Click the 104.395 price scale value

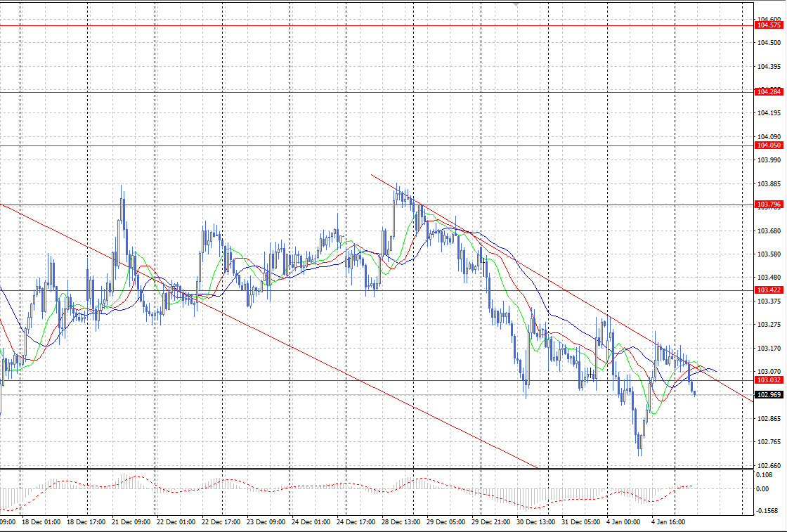pos(769,67)
